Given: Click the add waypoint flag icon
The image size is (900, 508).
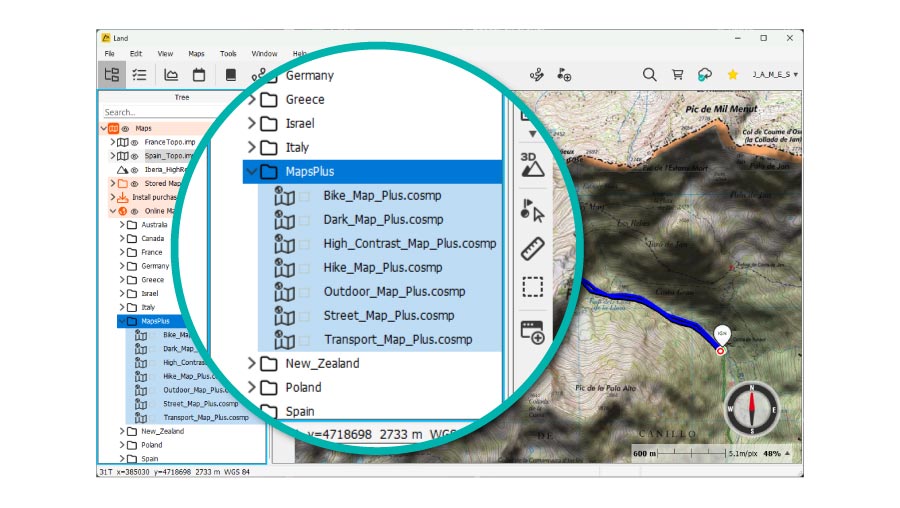Looking at the screenshot, I should tap(564, 75).
